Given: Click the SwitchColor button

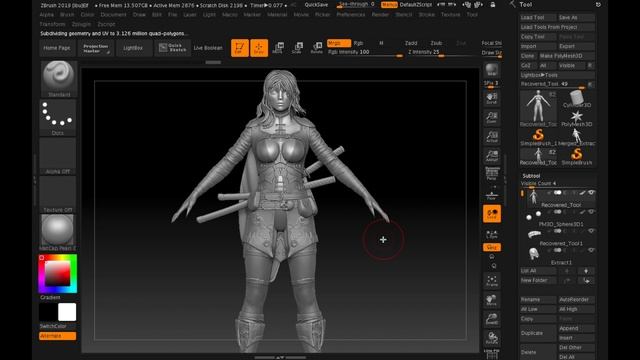Looking at the screenshot, I should pos(53,326).
